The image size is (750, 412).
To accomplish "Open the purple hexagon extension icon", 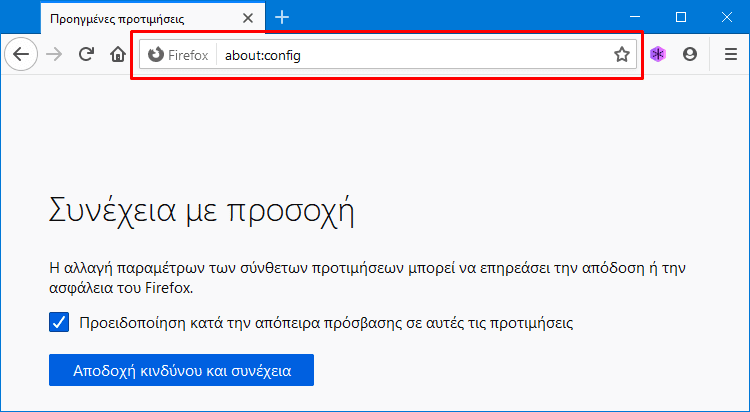I will 658,55.
